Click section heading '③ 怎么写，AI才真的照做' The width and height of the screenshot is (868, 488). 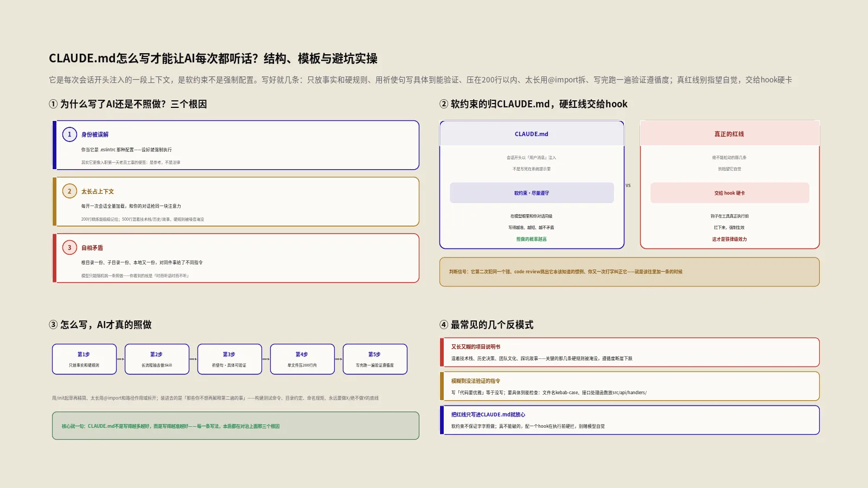[x=100, y=325]
